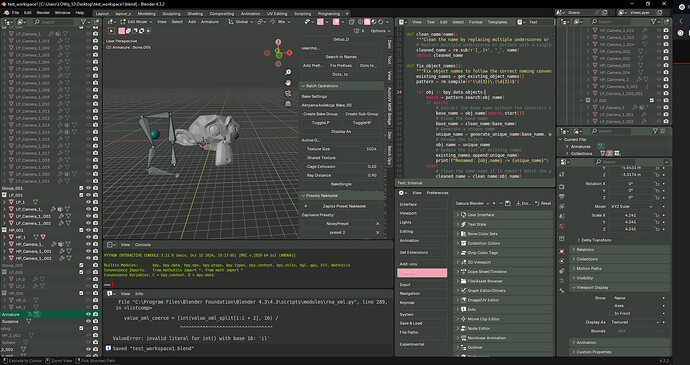Click the Armatures data icon in the Current File browser
Screen dimensions: 690x365
coord(600,146)
